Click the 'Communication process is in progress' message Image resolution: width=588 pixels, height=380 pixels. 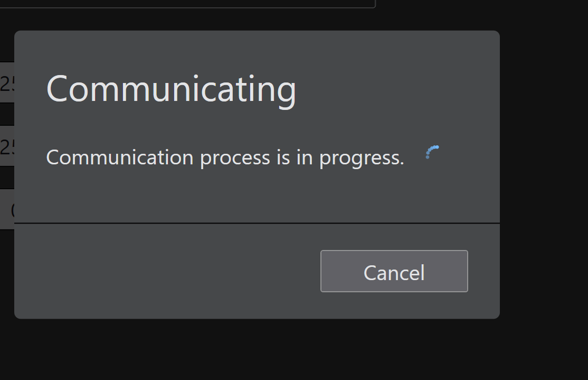225,157
